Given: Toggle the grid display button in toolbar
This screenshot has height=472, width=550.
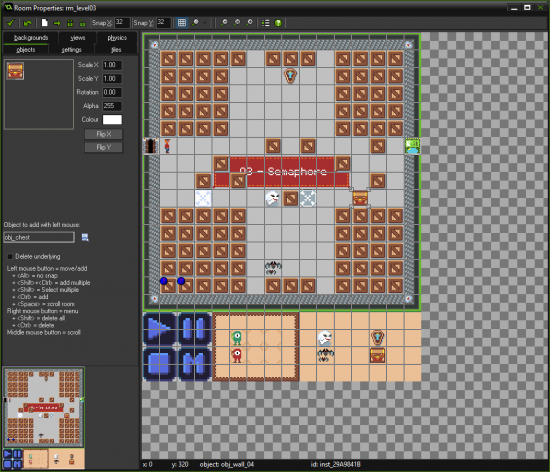Looking at the screenshot, I should (x=182, y=23).
